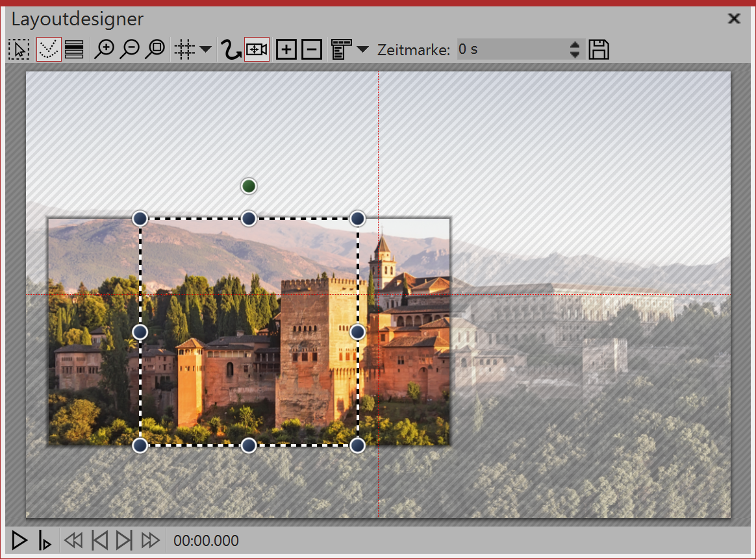Viewport: 756px width, 559px height.
Task: Open the grid options dropdown arrow
Action: pos(205,49)
